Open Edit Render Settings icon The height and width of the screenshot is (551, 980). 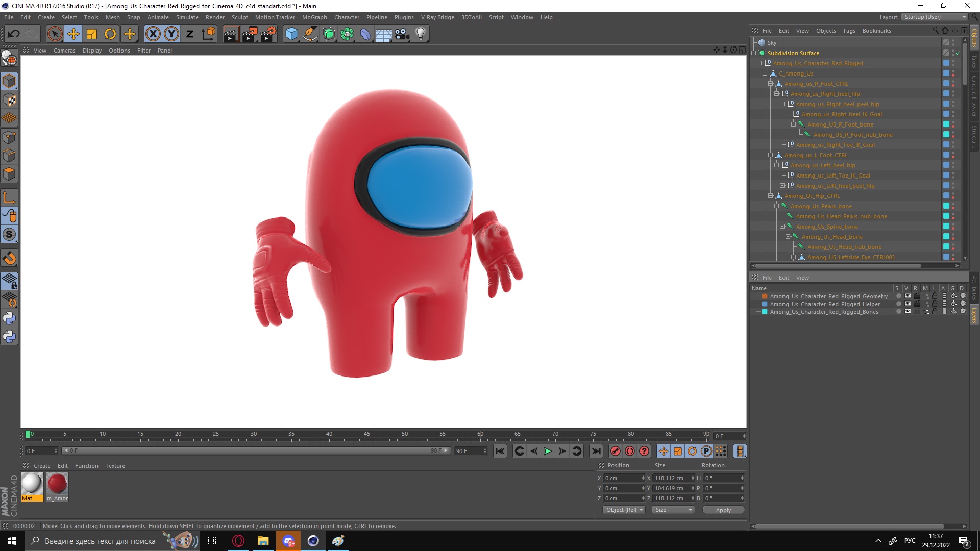(x=268, y=34)
